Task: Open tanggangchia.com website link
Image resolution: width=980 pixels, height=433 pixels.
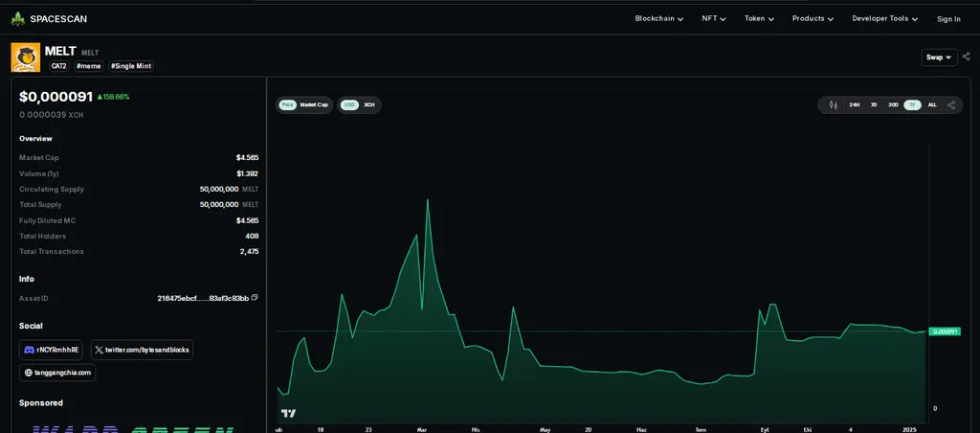Action: [57, 373]
